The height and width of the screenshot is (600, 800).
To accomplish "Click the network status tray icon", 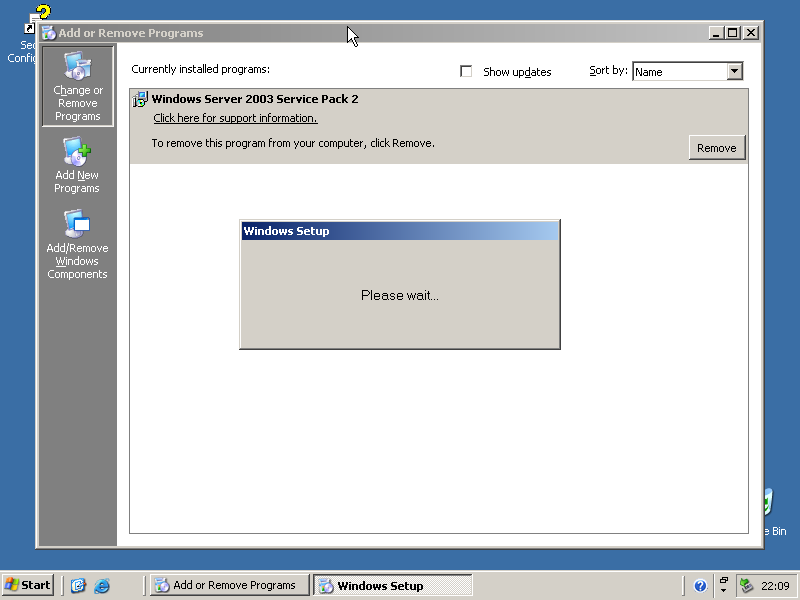I will click(x=746, y=586).
